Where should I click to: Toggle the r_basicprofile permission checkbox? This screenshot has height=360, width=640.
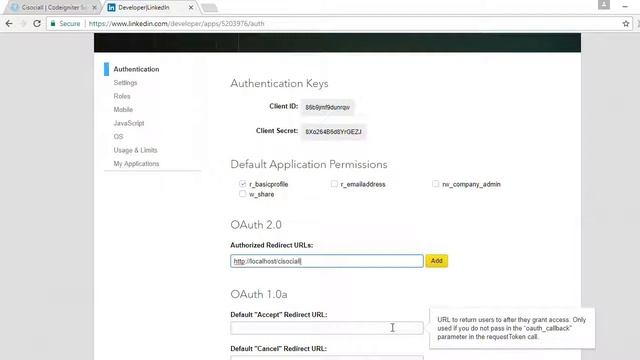243,184
